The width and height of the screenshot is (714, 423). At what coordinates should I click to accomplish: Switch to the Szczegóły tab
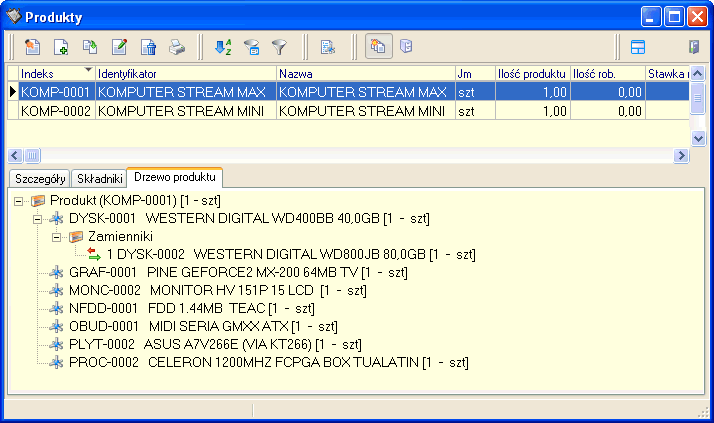pyautogui.click(x=40, y=178)
